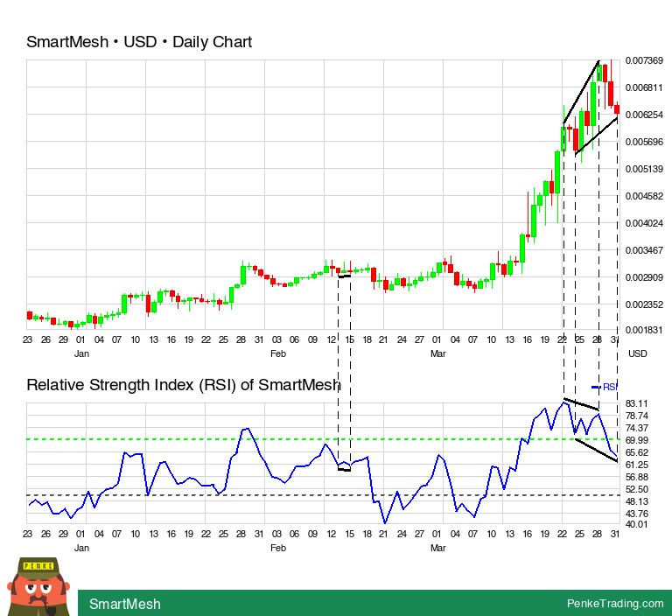Click the 74.37 RSI axis value
Image resolution: width=672 pixels, height=616 pixels.
pyautogui.click(x=637, y=428)
